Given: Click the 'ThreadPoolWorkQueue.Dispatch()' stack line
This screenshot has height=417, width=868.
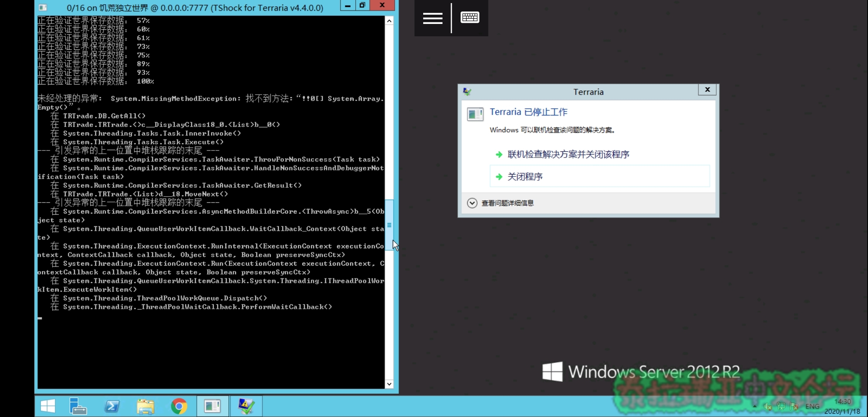Looking at the screenshot, I should (158, 298).
